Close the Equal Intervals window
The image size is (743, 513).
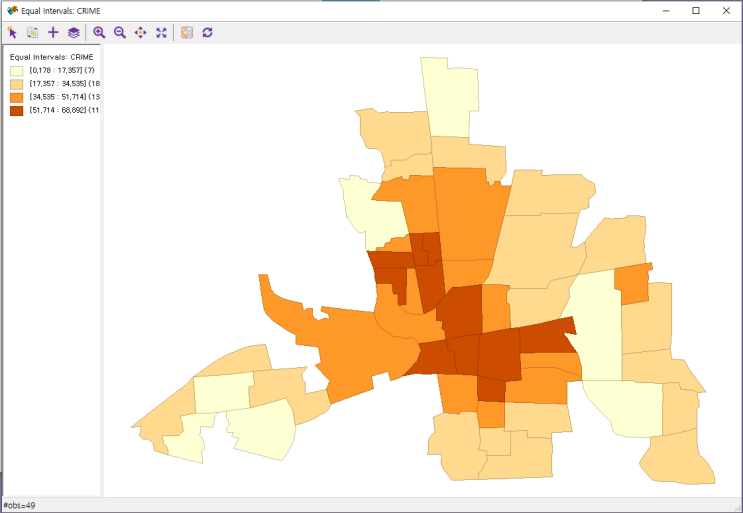pyautogui.click(x=726, y=10)
